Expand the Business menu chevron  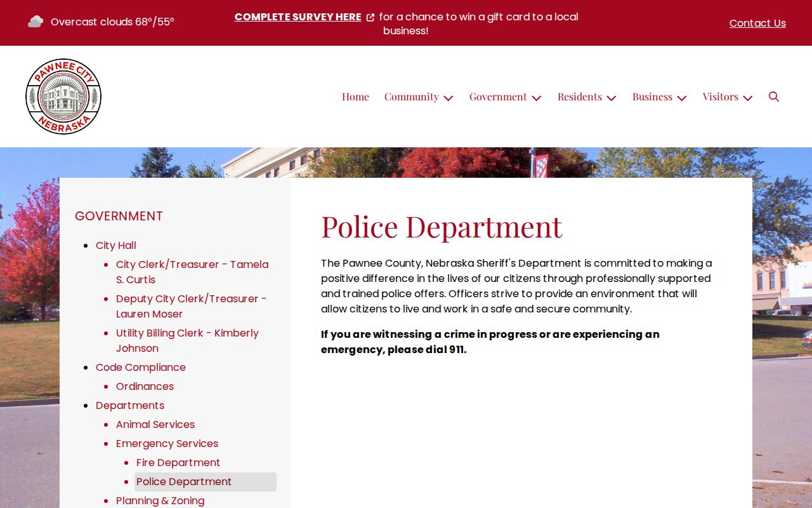[682, 98]
